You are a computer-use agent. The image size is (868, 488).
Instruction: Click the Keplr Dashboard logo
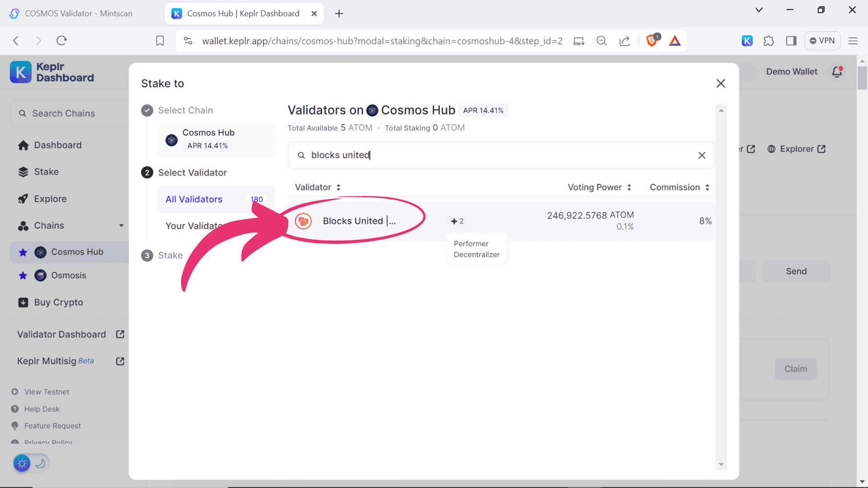(52, 72)
